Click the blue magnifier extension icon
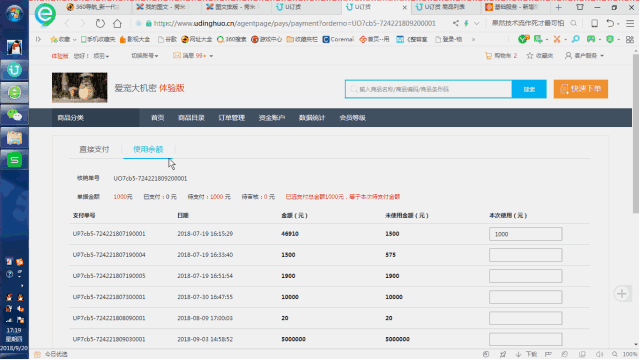 tap(576, 39)
